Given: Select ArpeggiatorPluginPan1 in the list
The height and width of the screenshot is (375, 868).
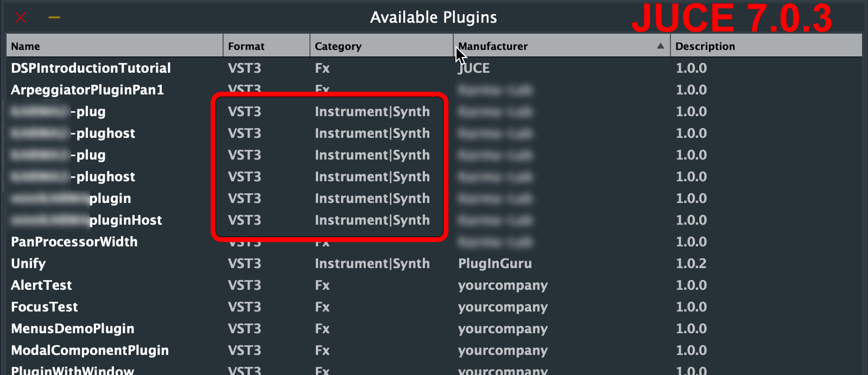Looking at the screenshot, I should (x=87, y=90).
